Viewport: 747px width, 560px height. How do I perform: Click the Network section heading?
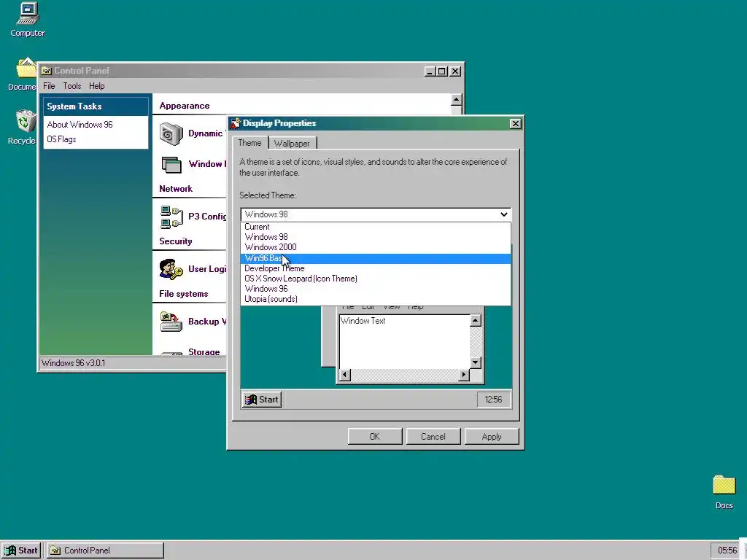point(176,189)
